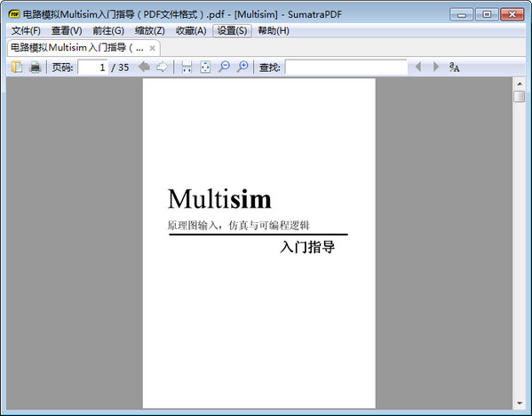This screenshot has height=416, width=532.
Task: Go to next page arrow icon
Action: (162, 67)
